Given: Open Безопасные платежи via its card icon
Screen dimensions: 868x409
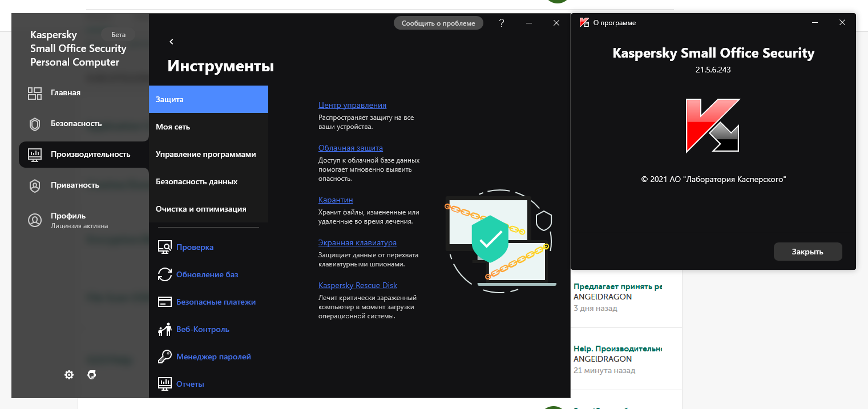Looking at the screenshot, I should click(165, 302).
